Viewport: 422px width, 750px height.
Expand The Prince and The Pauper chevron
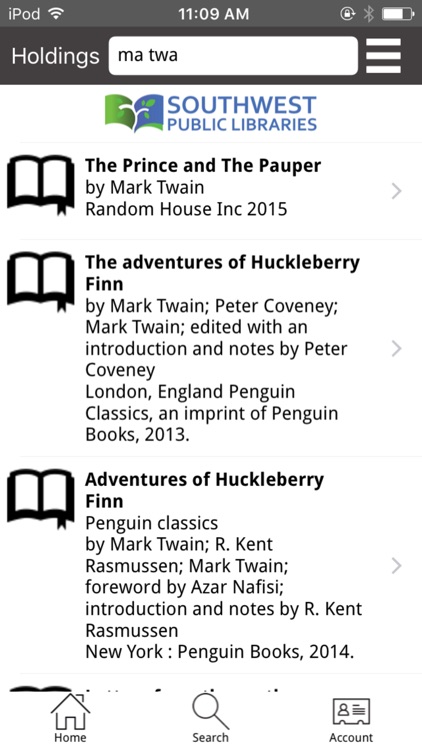pyautogui.click(x=396, y=191)
